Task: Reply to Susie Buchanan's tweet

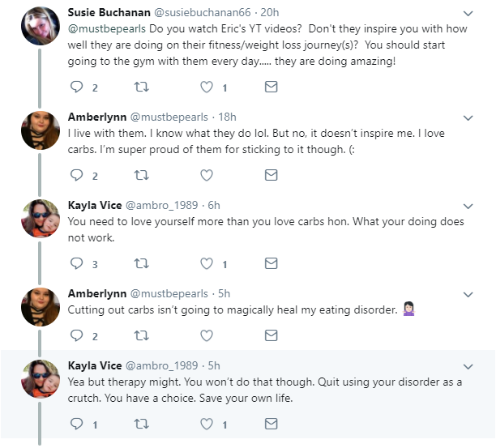Action: coord(76,87)
